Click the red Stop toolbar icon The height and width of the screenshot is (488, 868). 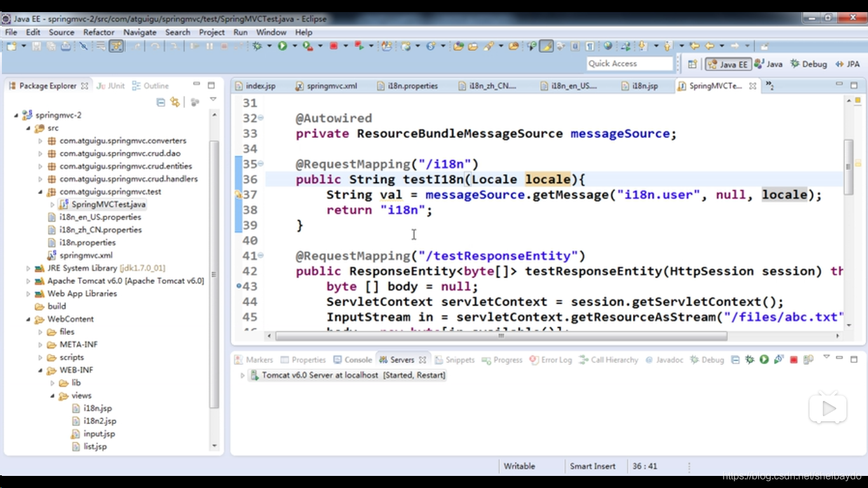[x=333, y=46]
